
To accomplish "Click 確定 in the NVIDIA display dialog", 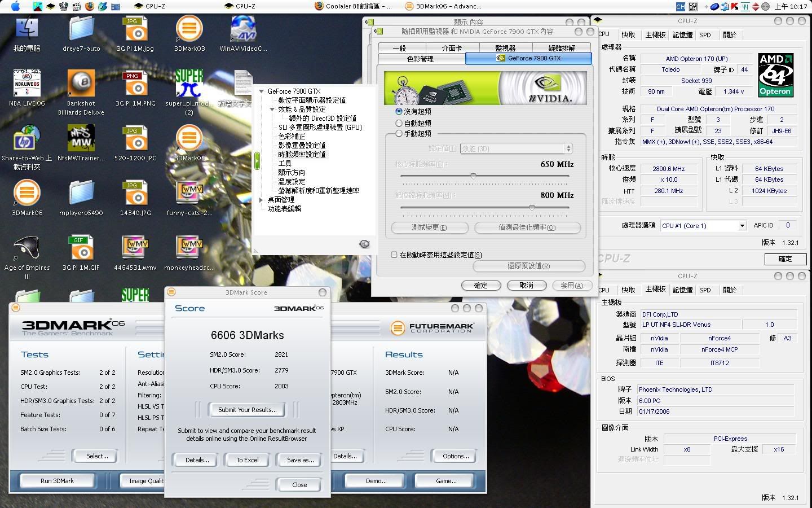I will coord(480,286).
